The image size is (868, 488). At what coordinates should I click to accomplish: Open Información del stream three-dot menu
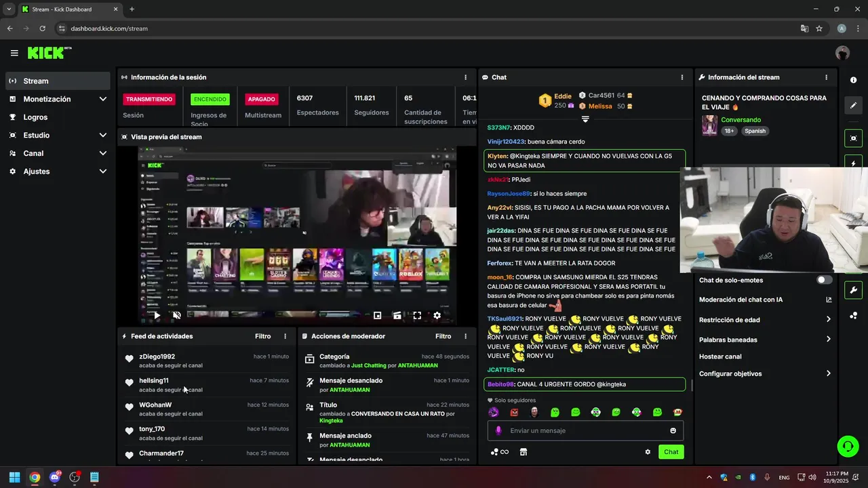pyautogui.click(x=826, y=77)
